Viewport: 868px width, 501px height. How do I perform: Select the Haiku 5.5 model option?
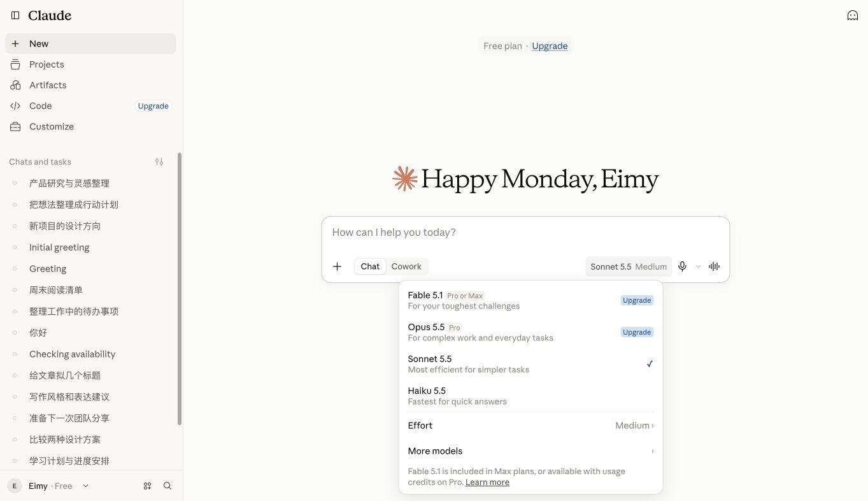point(530,396)
